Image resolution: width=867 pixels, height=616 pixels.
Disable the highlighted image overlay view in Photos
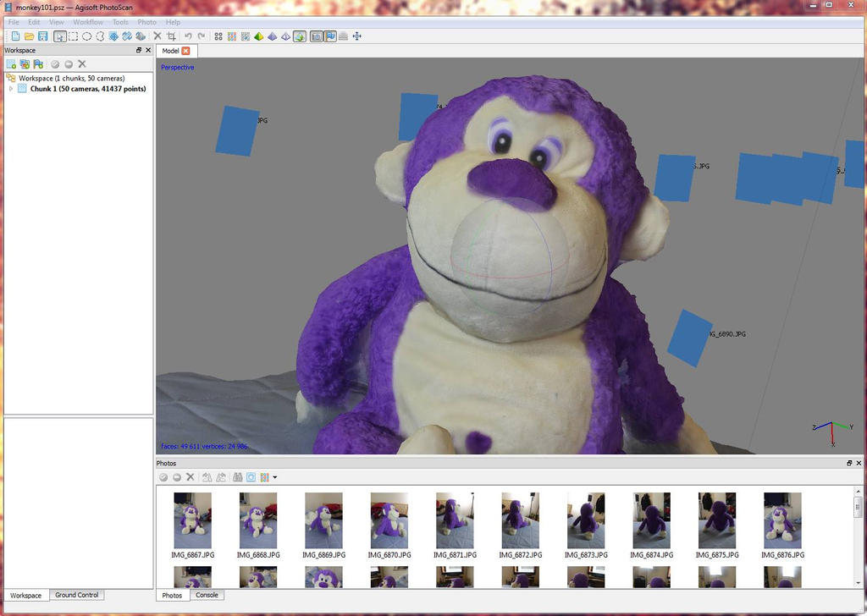[x=251, y=477]
